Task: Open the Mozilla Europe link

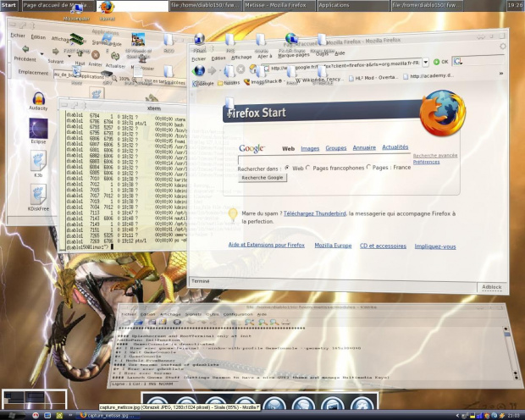Action: (333, 246)
